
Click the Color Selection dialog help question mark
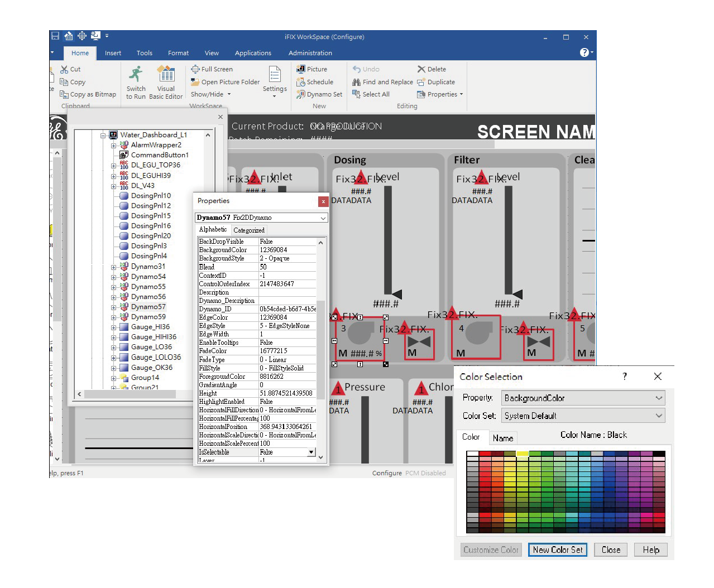tap(625, 377)
